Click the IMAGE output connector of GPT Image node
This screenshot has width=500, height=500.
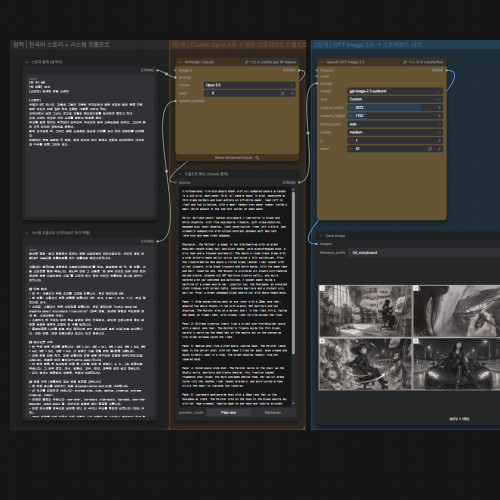[x=447, y=70]
